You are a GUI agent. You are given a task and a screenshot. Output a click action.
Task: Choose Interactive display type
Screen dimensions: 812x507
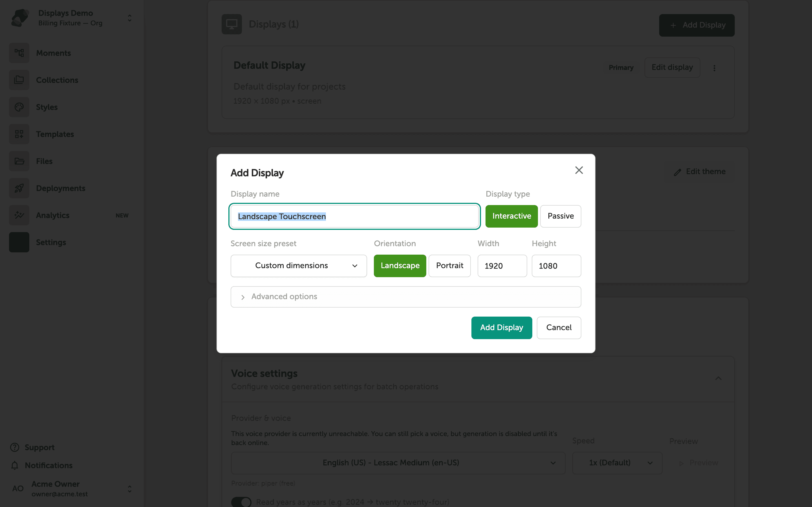point(511,216)
